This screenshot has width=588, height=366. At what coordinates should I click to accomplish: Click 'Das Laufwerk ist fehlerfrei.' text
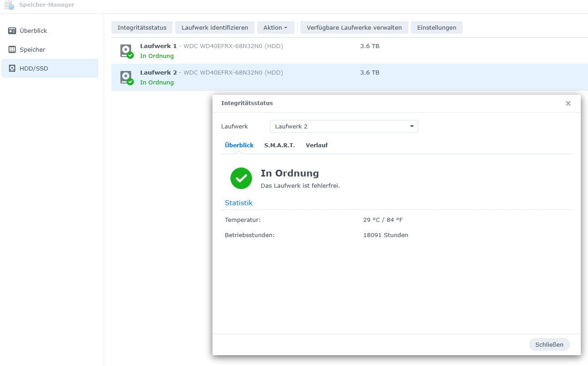[301, 185]
